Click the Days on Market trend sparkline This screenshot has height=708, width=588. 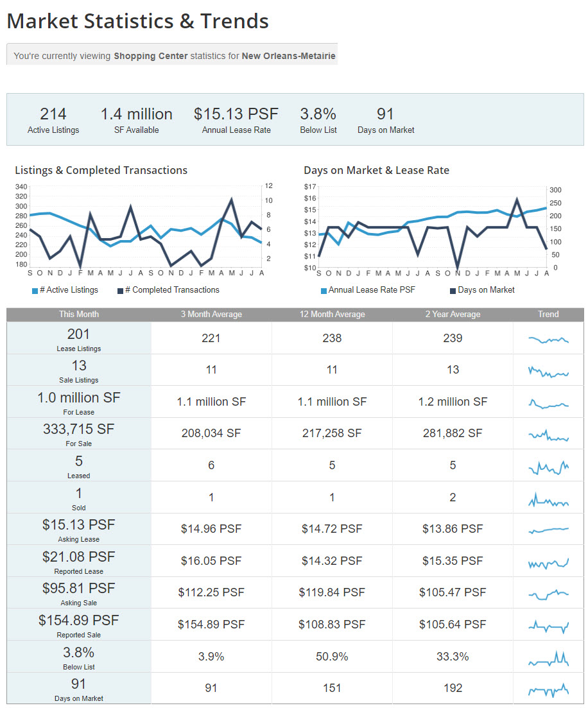548,691
